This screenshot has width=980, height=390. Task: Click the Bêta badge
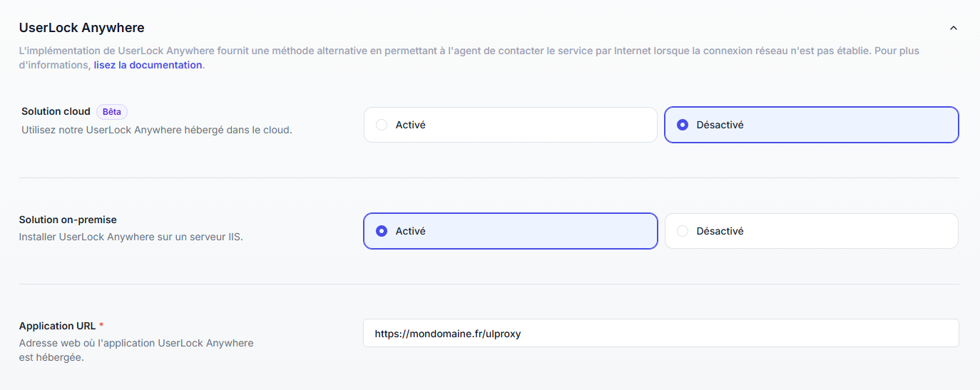(x=112, y=111)
